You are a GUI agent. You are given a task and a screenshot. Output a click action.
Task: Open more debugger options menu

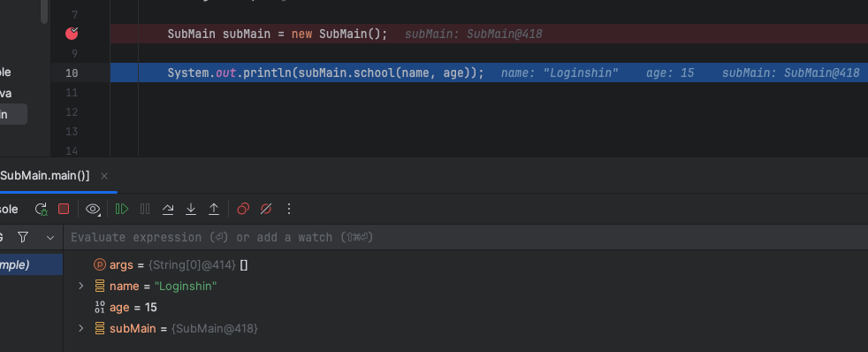pos(288,209)
